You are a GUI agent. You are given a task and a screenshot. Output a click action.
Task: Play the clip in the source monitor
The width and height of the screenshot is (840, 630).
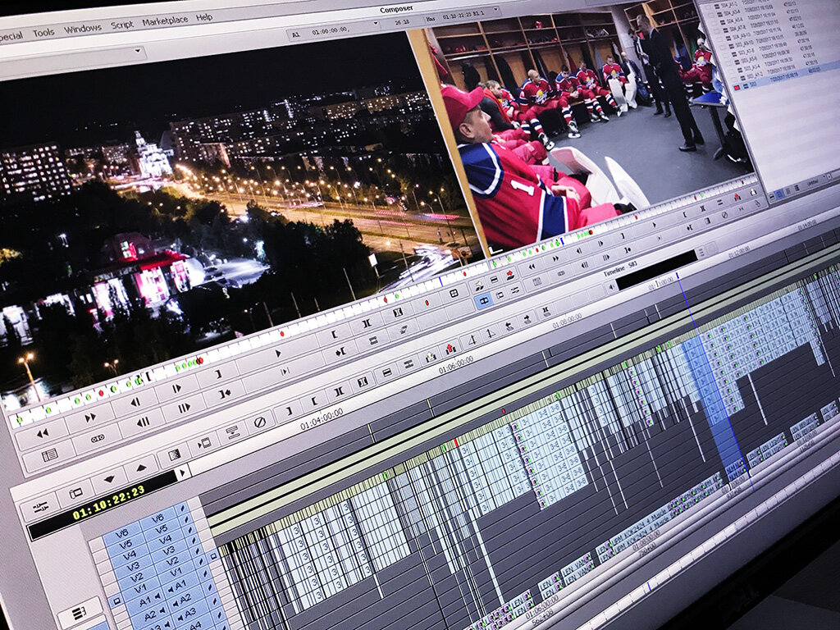pos(278,353)
